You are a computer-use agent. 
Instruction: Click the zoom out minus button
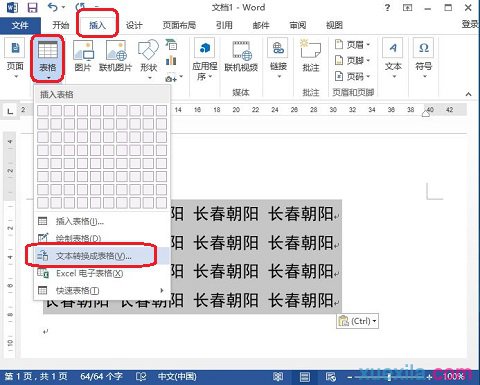(349, 377)
